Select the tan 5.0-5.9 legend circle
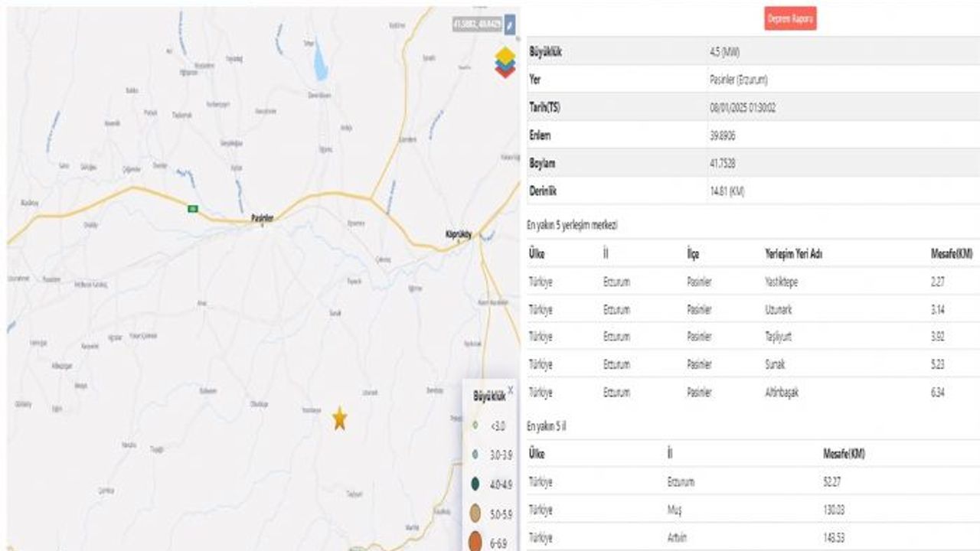Viewport: 980px width, 551px height. pyautogui.click(x=475, y=514)
